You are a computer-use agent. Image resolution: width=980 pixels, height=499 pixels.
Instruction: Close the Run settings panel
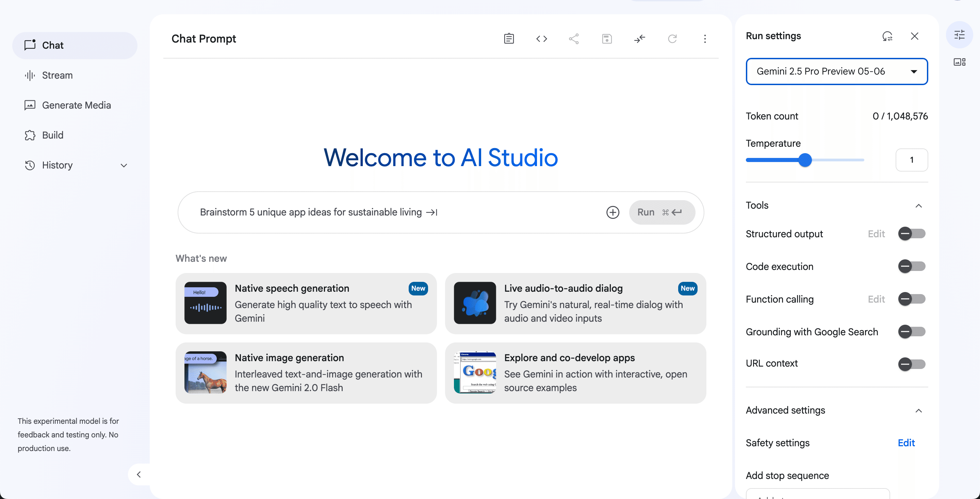pyautogui.click(x=915, y=36)
